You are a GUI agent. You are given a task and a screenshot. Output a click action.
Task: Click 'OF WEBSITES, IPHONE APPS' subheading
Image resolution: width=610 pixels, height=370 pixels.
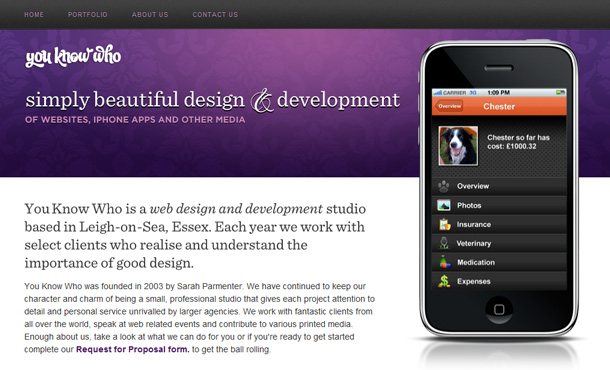tap(135, 120)
